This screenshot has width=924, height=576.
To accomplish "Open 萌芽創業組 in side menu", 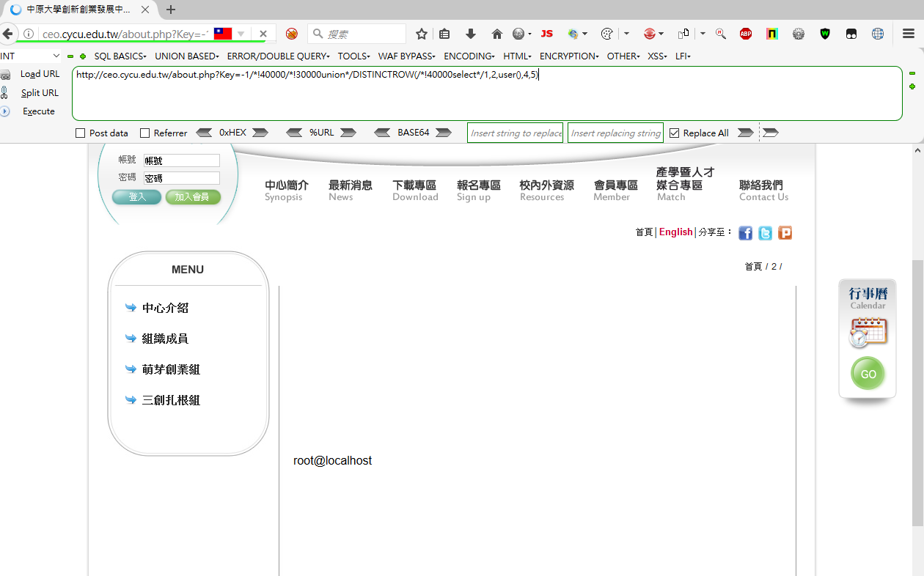I will pyautogui.click(x=171, y=369).
